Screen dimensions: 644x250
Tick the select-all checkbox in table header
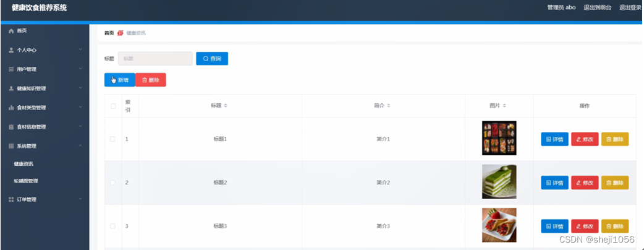[113, 106]
